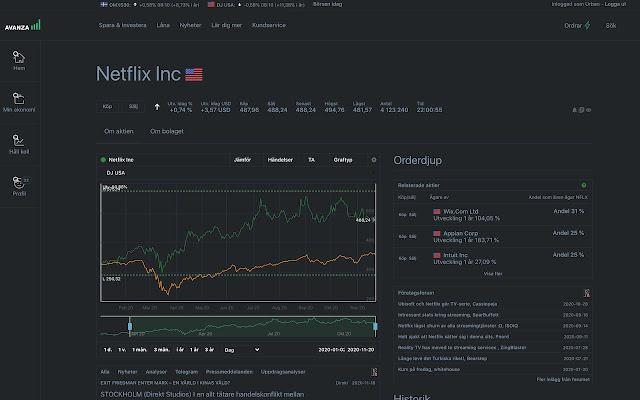The height and width of the screenshot is (400, 640).
Task: Open the Kundservice menu
Action: point(269,25)
